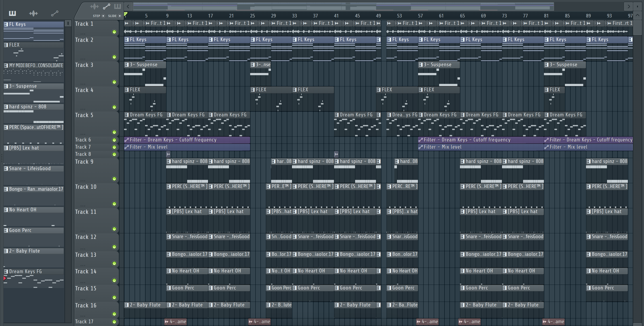644x326 pixels.
Task: Select the playlist header waveform icon
Action: point(94,6)
